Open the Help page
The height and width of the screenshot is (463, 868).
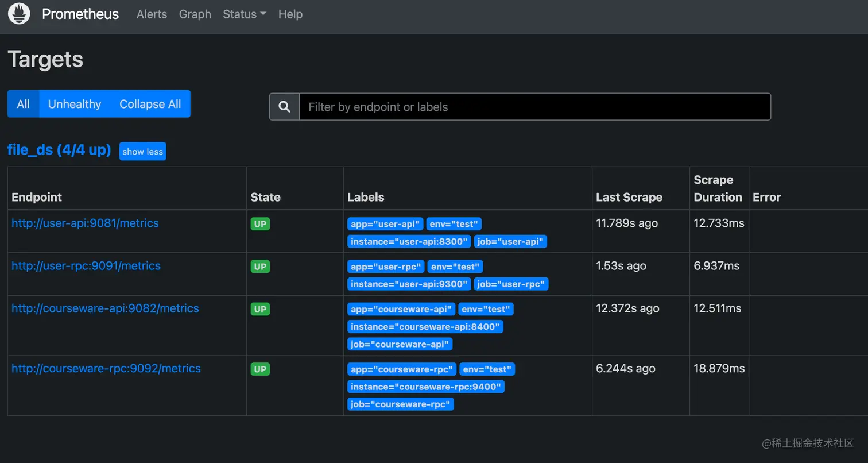click(x=290, y=14)
